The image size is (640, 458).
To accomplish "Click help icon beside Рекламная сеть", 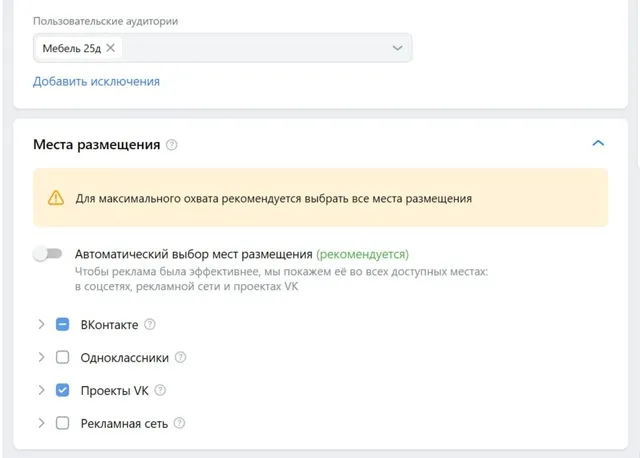I will coord(179,423).
